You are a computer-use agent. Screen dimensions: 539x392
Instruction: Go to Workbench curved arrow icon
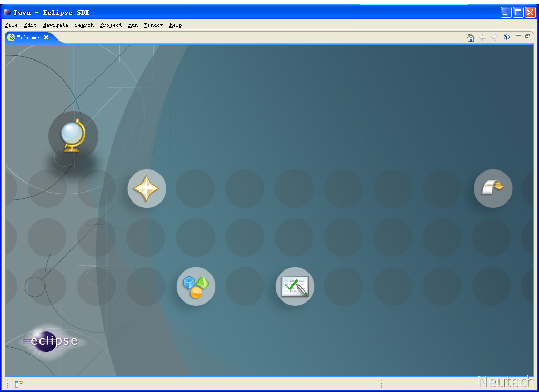tap(493, 188)
